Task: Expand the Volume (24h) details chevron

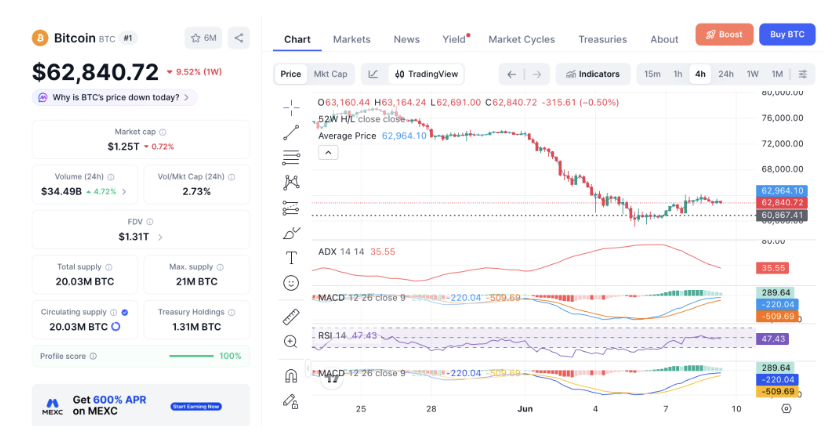Action: coord(124,192)
